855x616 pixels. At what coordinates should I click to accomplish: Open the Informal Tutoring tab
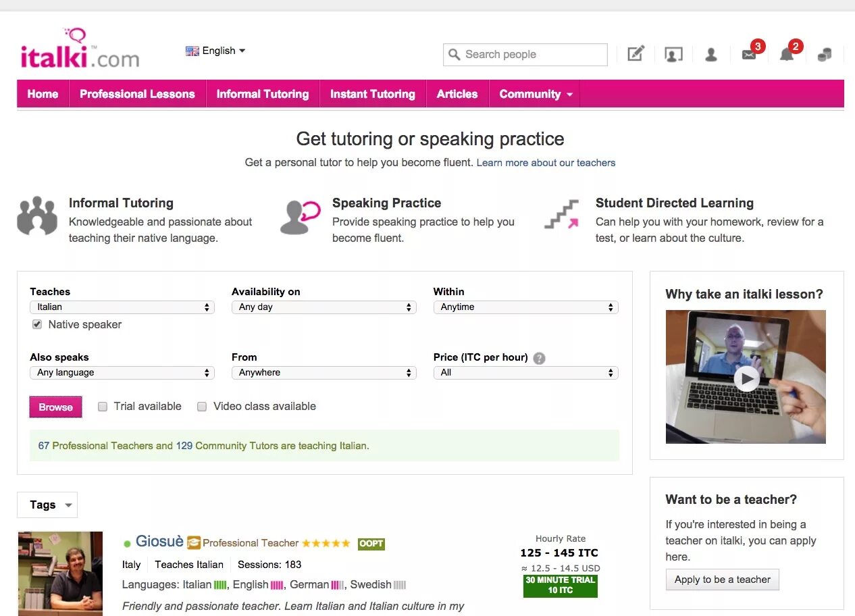[263, 94]
